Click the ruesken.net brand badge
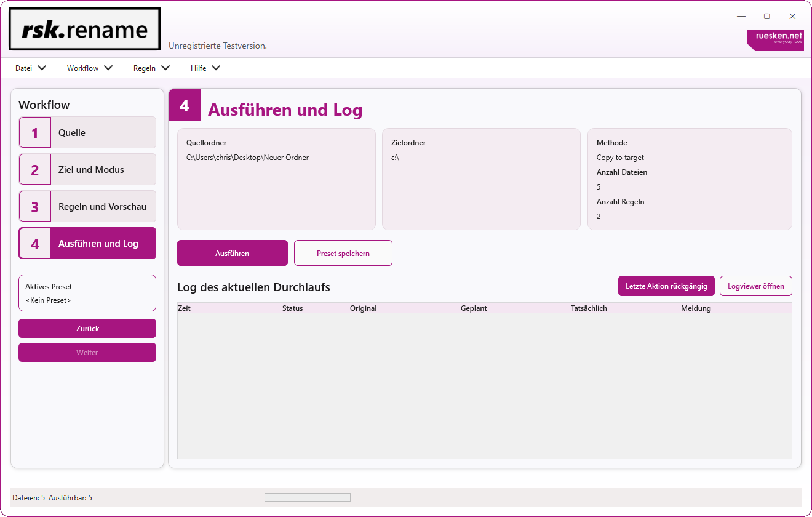The image size is (812, 517). [775, 40]
